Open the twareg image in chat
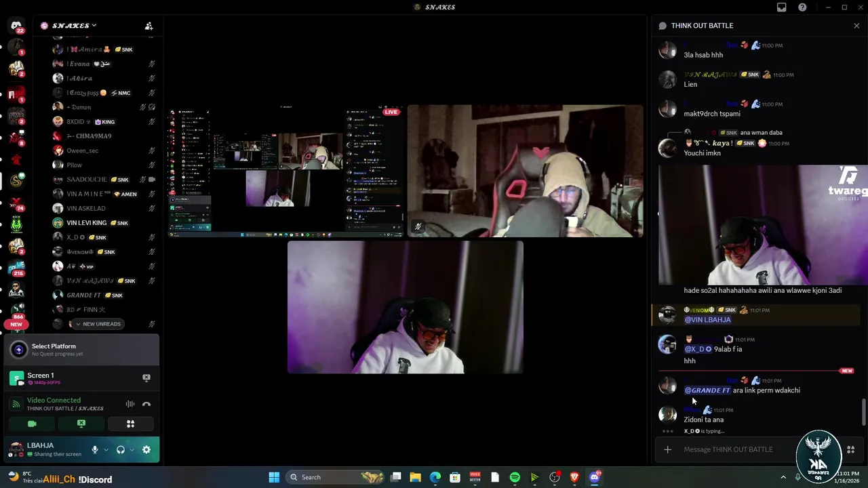Screen dimensions: 868x488 [x=763, y=225]
